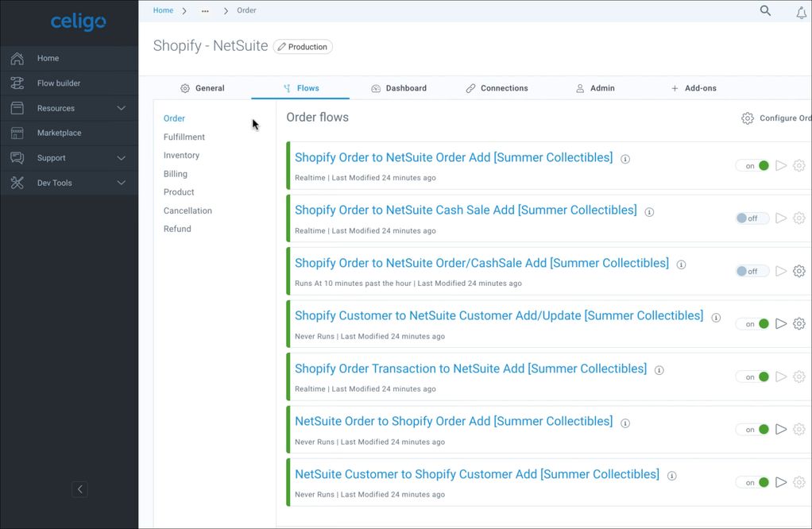This screenshot has width=812, height=529.
Task: Select the Inventory flow group
Action: point(181,155)
